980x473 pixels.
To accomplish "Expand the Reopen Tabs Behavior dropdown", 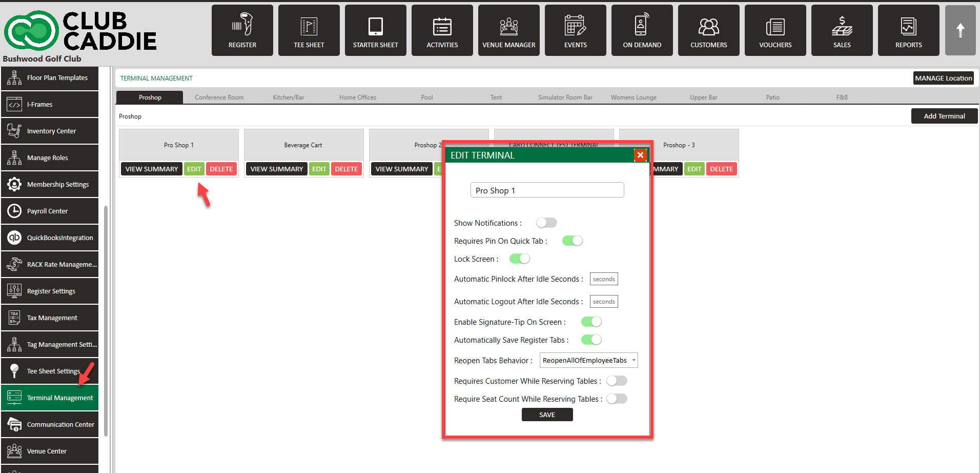I will pos(588,361).
